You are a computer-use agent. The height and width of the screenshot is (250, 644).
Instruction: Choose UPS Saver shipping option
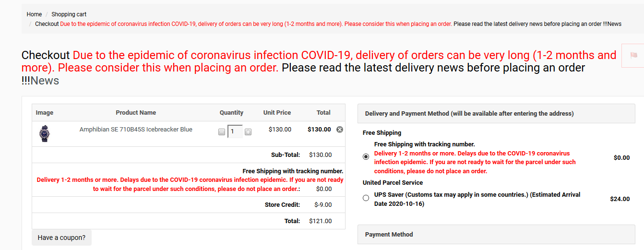coord(366,198)
